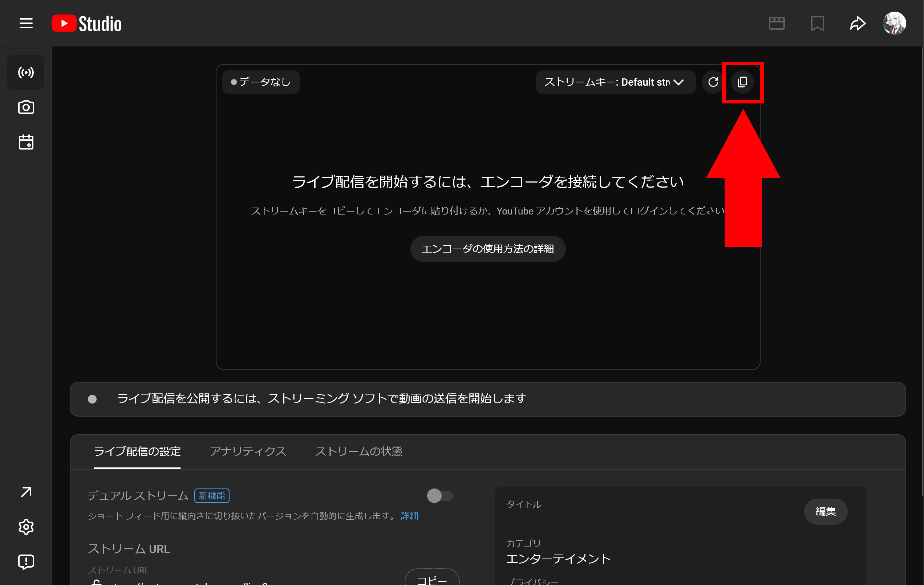This screenshot has width=924, height=585.
Task: Open the account avatar menu
Action: [895, 23]
